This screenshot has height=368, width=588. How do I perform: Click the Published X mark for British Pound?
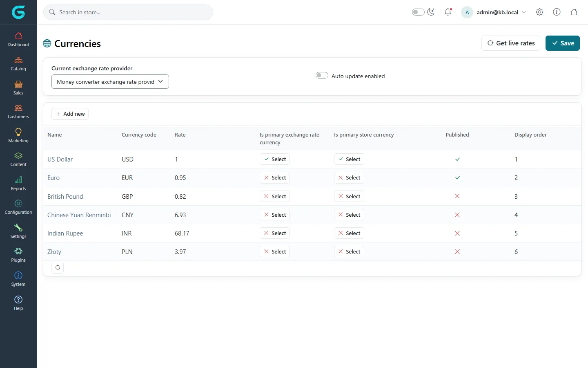[x=457, y=196]
